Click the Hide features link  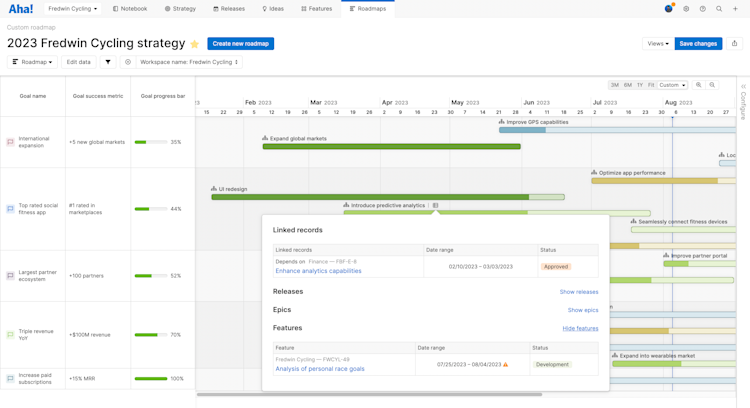click(x=580, y=329)
